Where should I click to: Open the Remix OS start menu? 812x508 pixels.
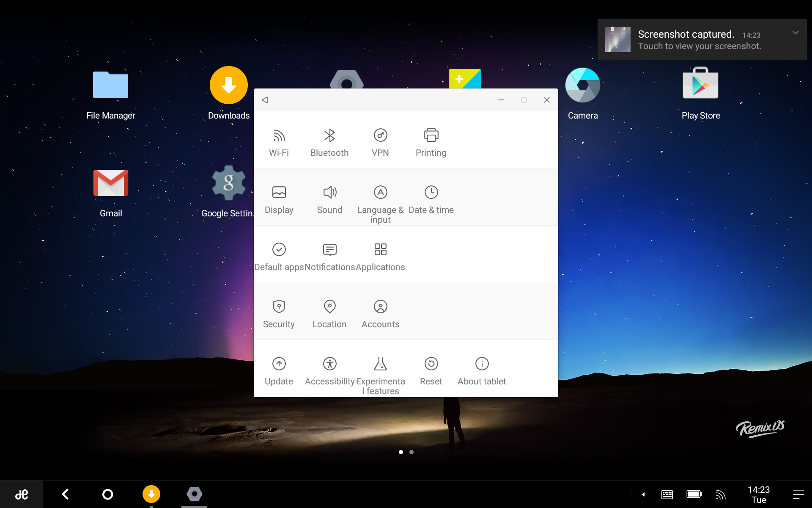(x=21, y=494)
